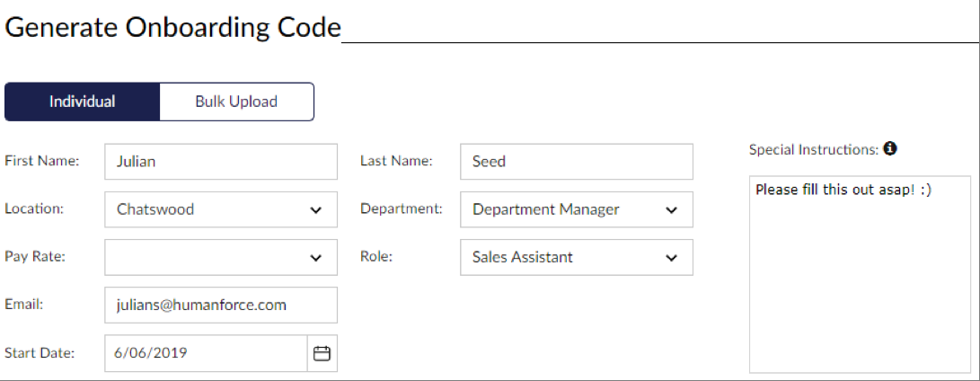Click the Role label
This screenshot has height=381, width=980.
(376, 256)
